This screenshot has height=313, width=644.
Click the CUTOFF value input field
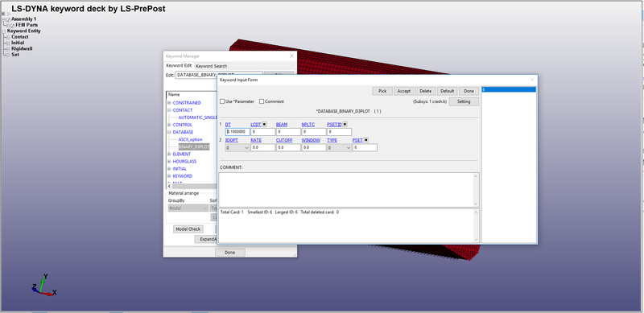pyautogui.click(x=288, y=147)
